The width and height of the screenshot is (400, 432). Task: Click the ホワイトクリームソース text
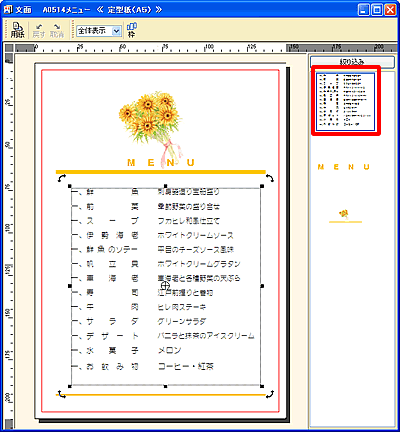[196, 235]
